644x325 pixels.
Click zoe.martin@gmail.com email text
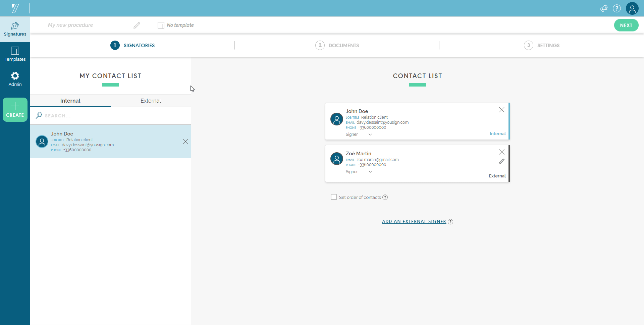point(378,160)
